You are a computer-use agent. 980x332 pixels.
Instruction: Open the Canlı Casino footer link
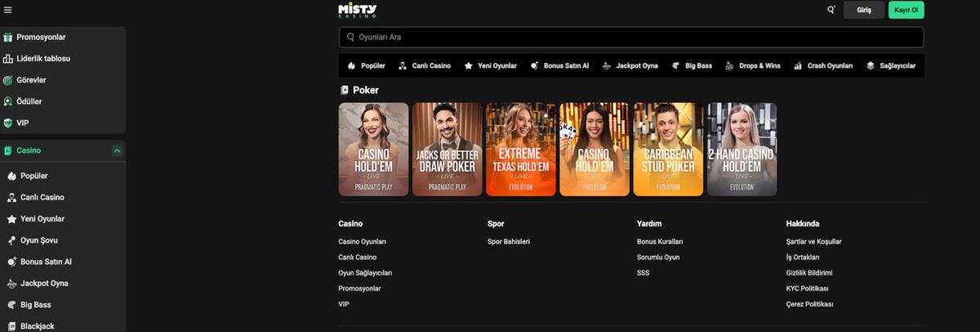click(358, 258)
